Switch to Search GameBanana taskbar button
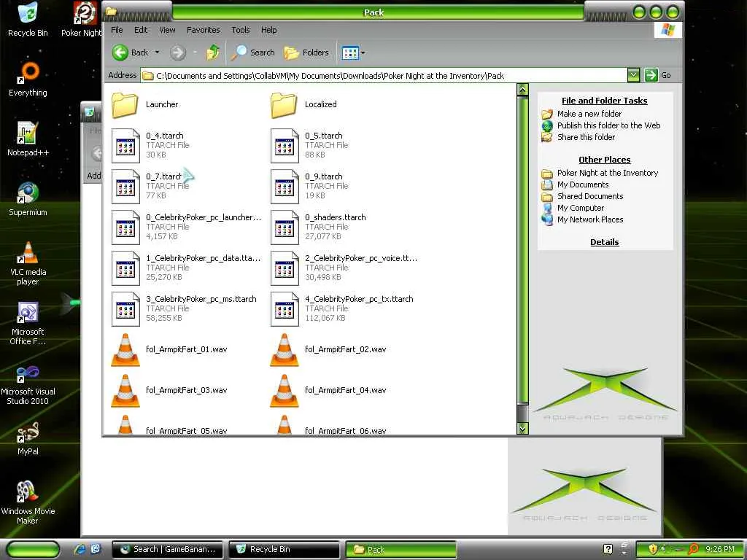Viewport: 747px width, 560px height. click(x=169, y=549)
